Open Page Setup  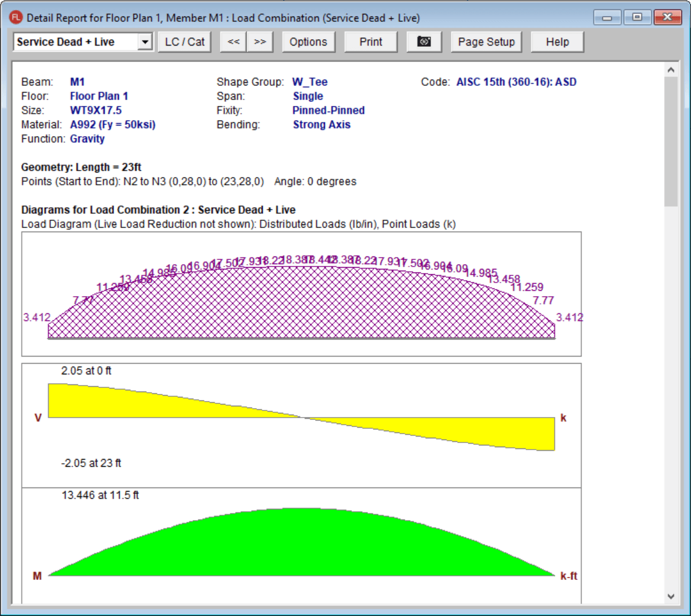tap(486, 42)
